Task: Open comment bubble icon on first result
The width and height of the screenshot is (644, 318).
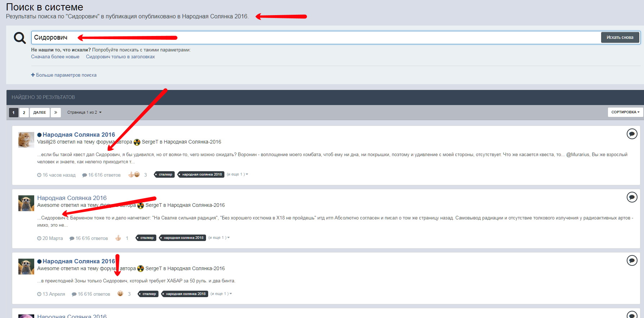Action: (632, 134)
